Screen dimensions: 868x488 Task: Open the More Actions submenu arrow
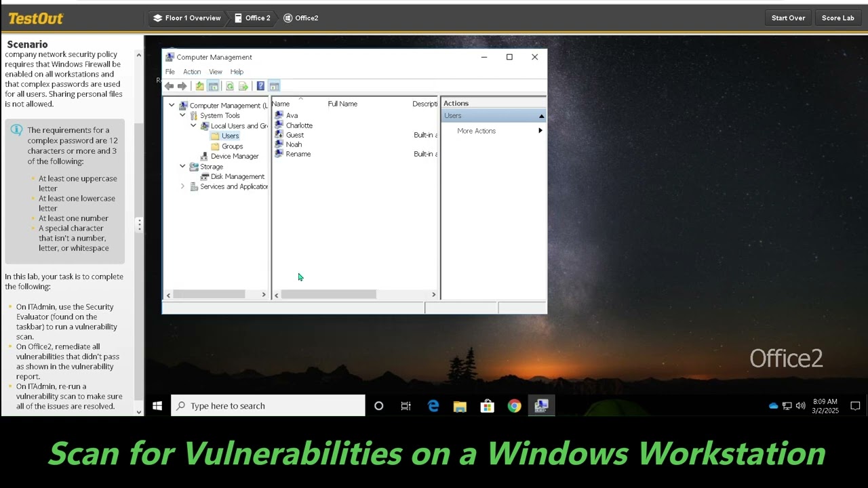click(540, 131)
